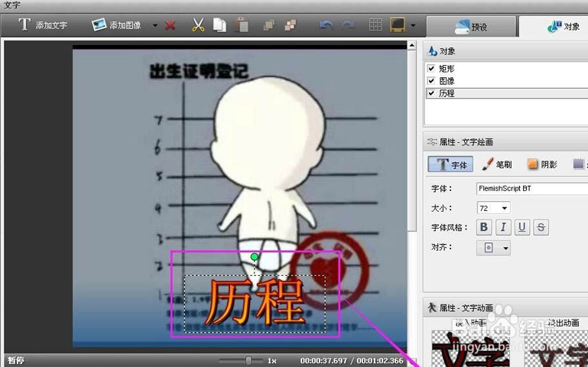Toggle Bold font style
The height and width of the screenshot is (367, 588).
(x=484, y=227)
